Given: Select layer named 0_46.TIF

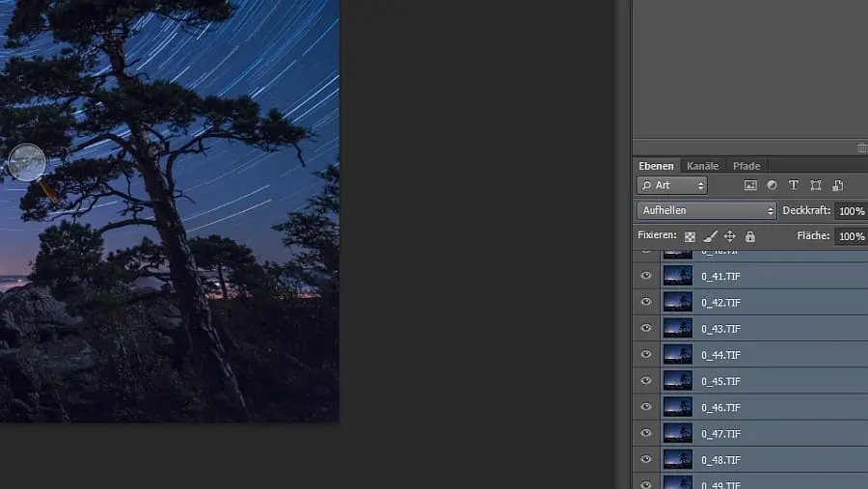Looking at the screenshot, I should tap(721, 407).
